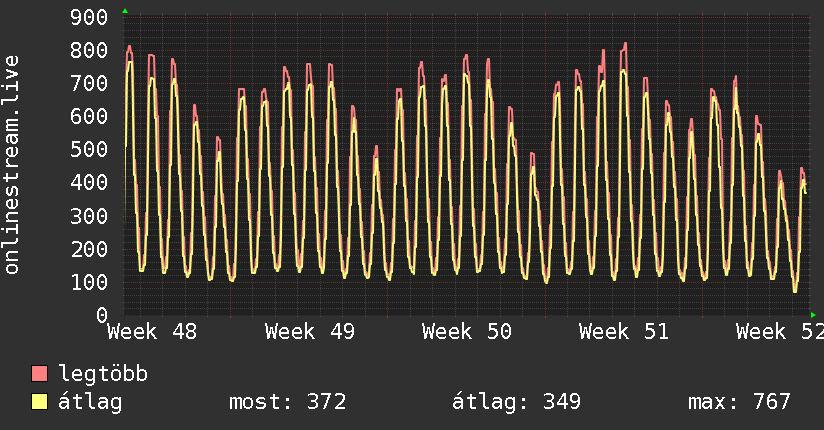This screenshot has width=824, height=430.
Task: Click the yellow átlag legend swatch
Action: 40,402
